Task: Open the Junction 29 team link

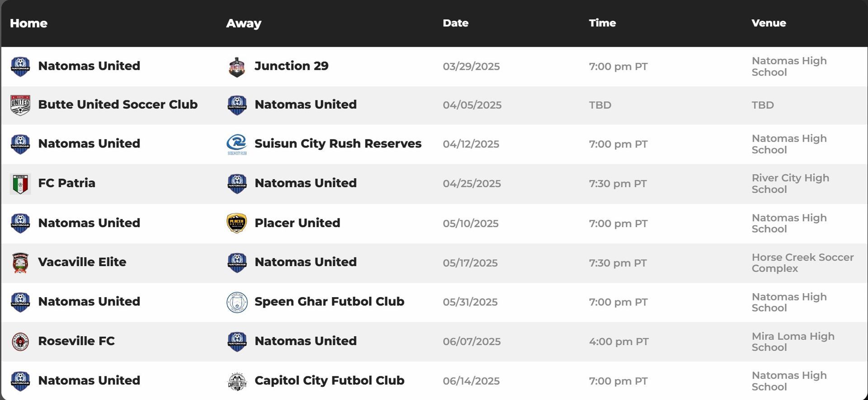Action: tap(292, 66)
